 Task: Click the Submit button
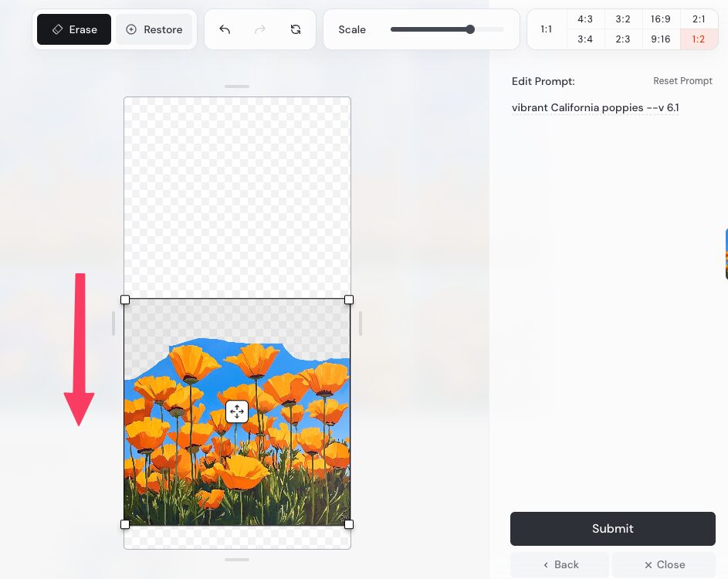pos(612,529)
